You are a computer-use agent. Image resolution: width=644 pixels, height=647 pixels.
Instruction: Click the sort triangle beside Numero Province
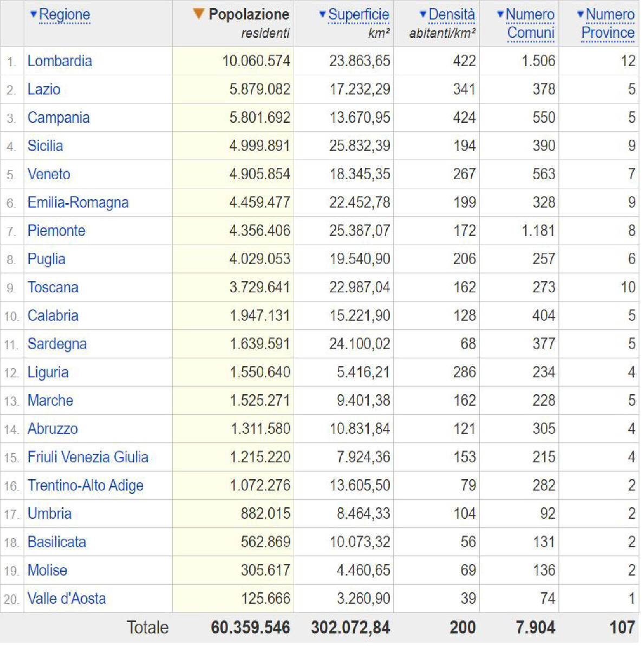[x=580, y=15]
